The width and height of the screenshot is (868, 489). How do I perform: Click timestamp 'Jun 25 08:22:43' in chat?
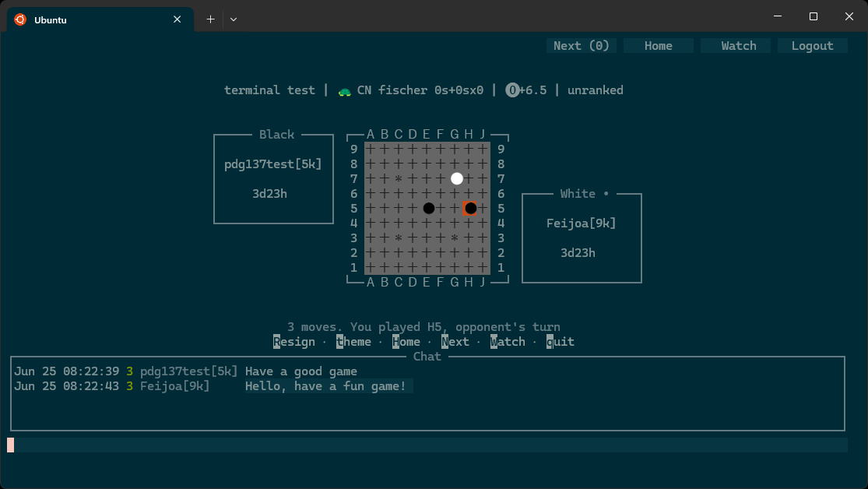coord(66,386)
